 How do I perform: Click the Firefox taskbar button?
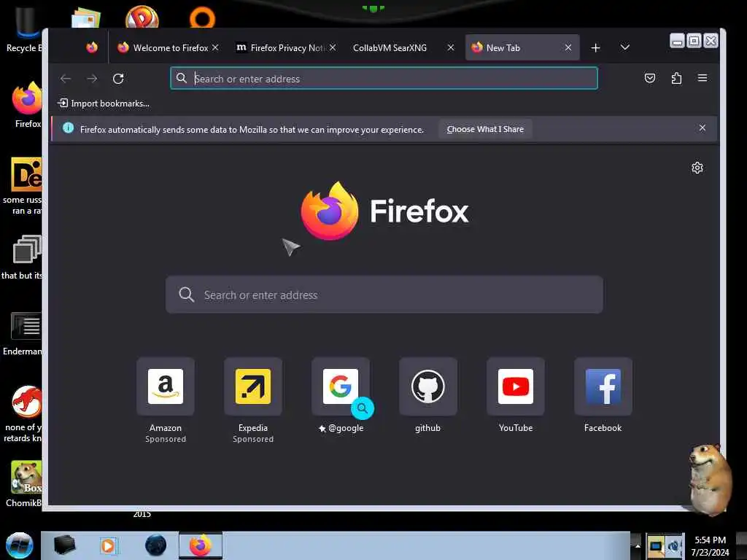201,545
